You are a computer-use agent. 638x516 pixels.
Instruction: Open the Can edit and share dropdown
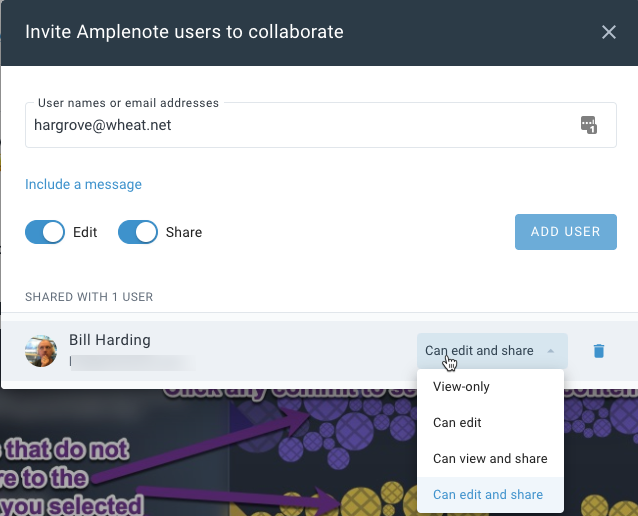[x=492, y=351]
